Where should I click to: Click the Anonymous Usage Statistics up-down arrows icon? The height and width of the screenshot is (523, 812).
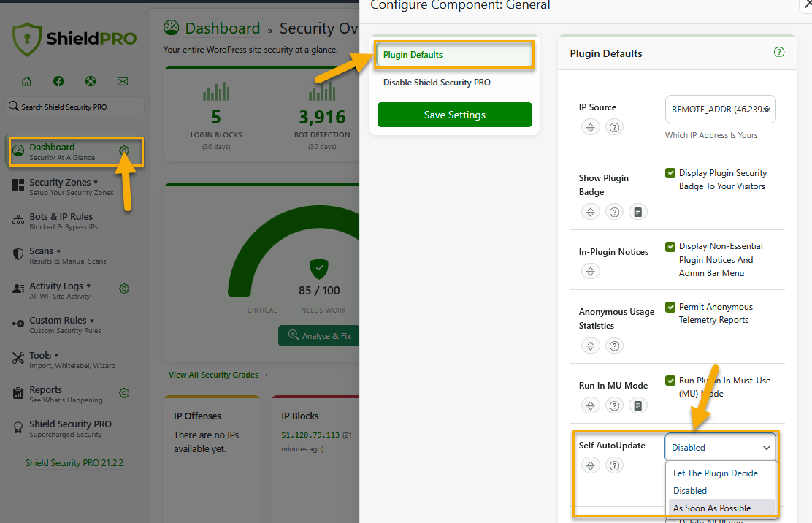point(590,346)
